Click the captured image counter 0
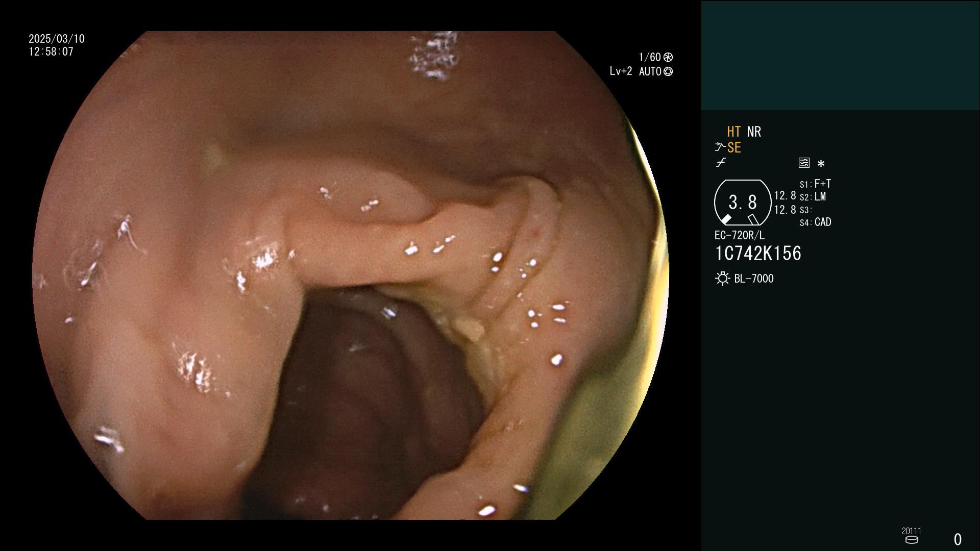The image size is (980, 551). [958, 539]
